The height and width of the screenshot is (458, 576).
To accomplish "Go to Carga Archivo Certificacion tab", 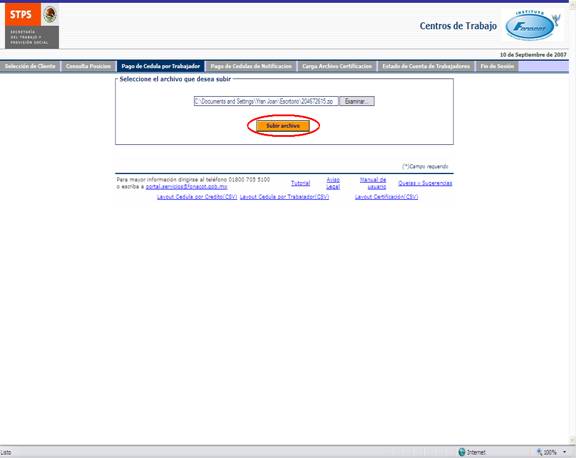I will pos(337,66).
